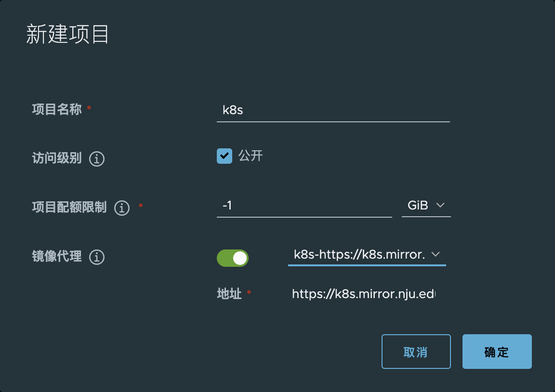Disable the 镜像代理 toggle switch
Image resolution: width=555 pixels, height=392 pixels.
pyautogui.click(x=233, y=258)
